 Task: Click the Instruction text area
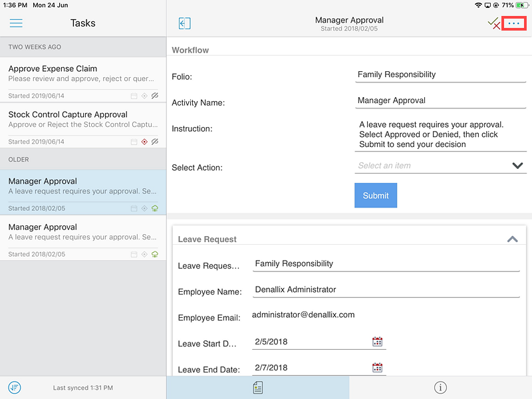tap(440, 134)
